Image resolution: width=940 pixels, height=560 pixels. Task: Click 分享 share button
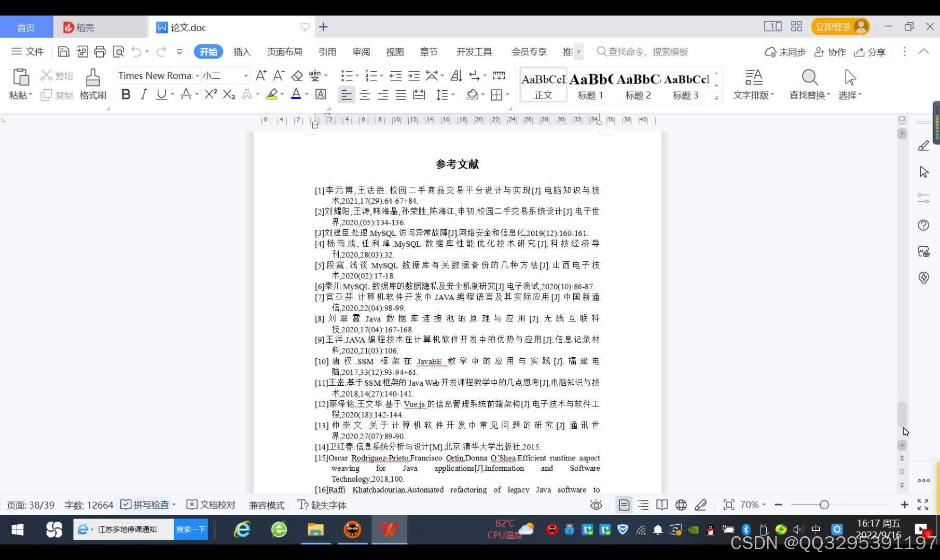coord(870,52)
